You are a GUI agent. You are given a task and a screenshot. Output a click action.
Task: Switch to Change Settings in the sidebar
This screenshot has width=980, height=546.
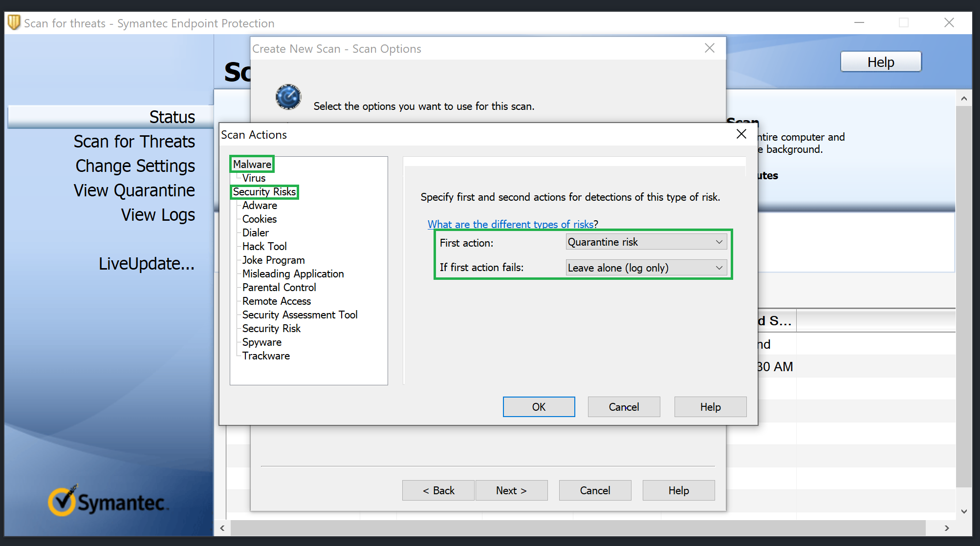(135, 166)
